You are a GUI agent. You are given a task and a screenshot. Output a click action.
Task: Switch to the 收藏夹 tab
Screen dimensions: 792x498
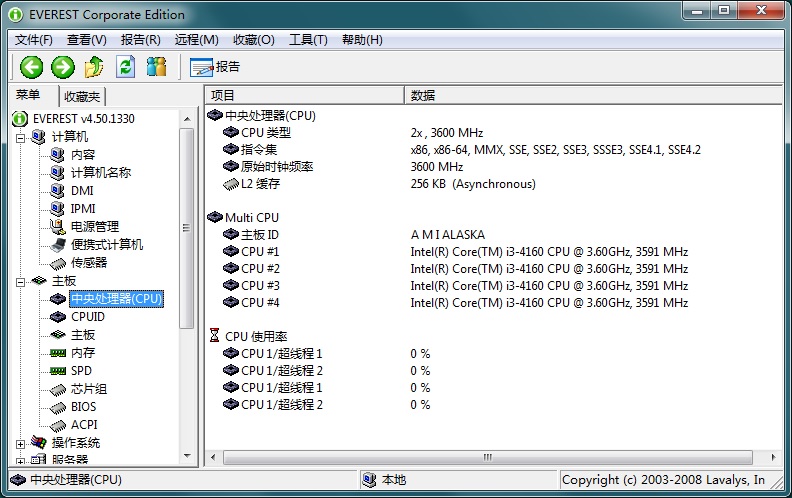[x=82, y=96]
